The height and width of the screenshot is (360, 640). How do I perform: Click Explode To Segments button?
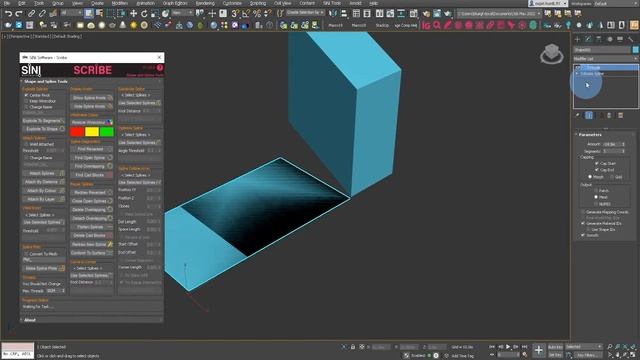(43, 121)
